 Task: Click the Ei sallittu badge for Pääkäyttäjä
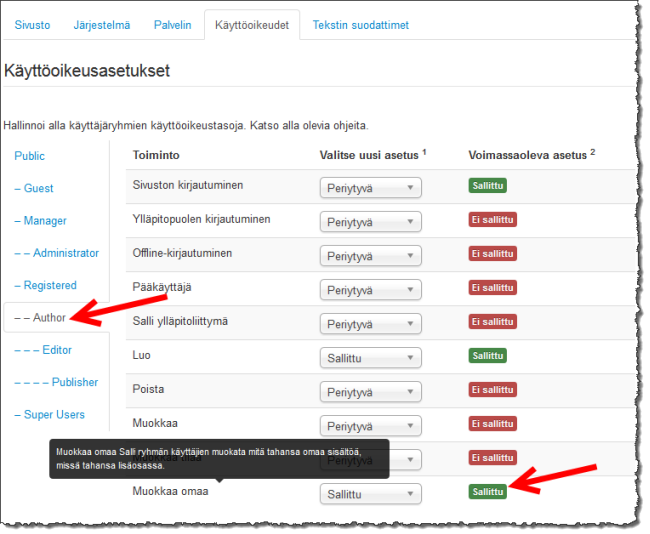(493, 288)
